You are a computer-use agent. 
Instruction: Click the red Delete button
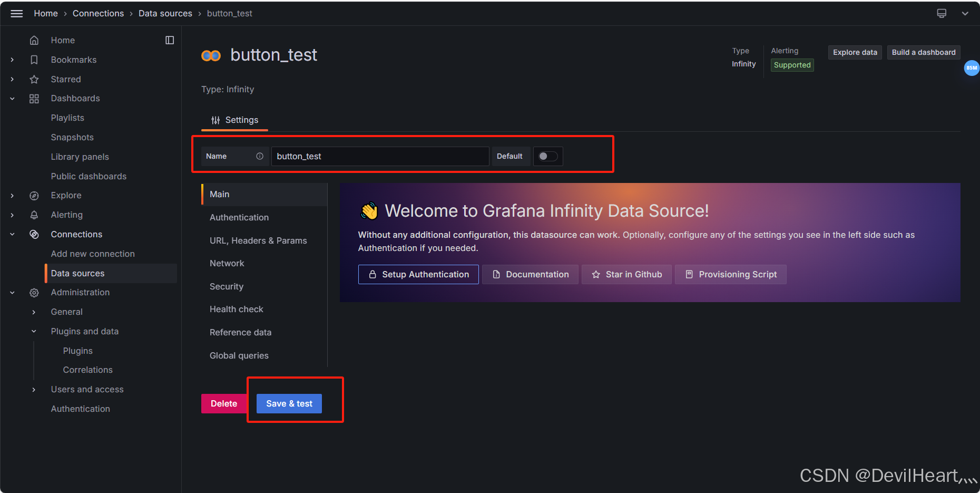tap(224, 403)
